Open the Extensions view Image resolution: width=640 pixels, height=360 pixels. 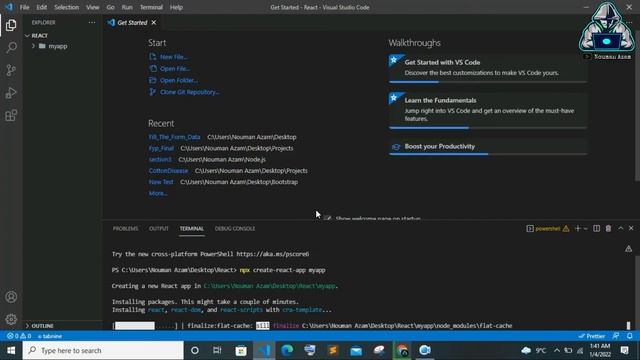coord(11,115)
